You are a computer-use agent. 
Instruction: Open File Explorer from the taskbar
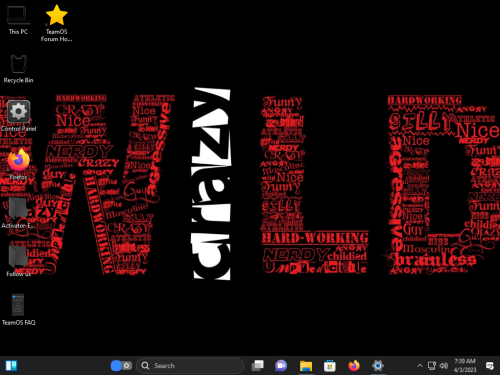(306, 366)
